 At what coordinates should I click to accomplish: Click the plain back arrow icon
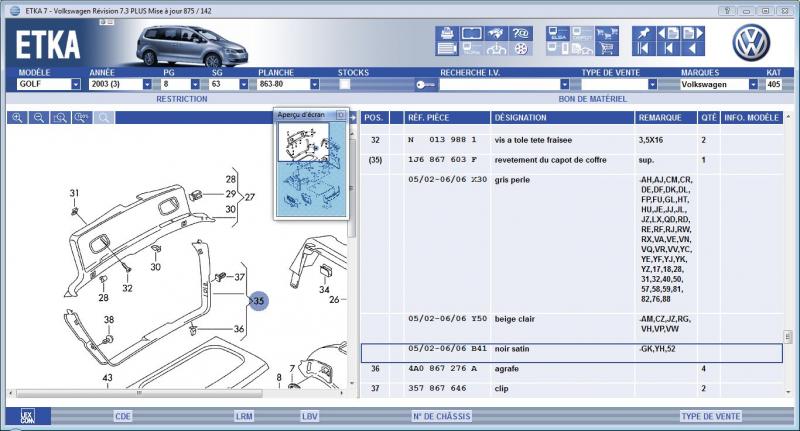coord(693,49)
